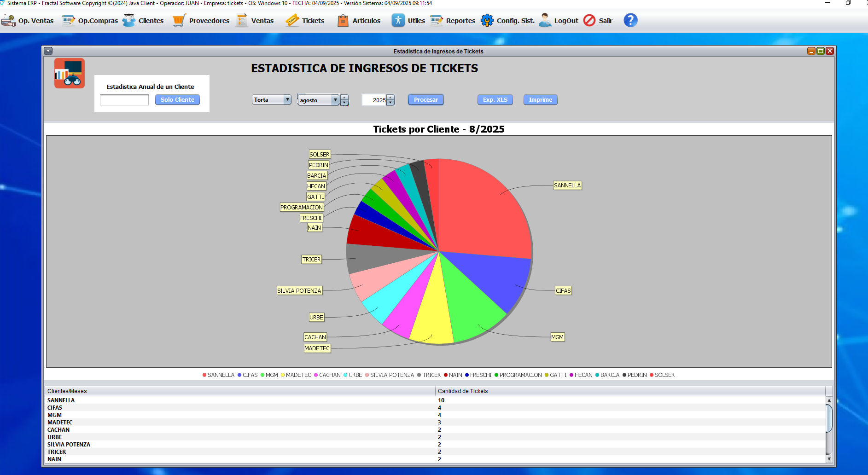Open the Tickets toolbar icon
Viewport: 868px width, 475px height.
[x=292, y=21]
